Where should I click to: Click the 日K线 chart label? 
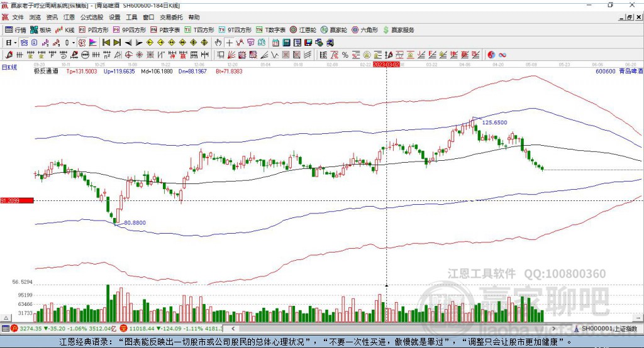pos(9,67)
